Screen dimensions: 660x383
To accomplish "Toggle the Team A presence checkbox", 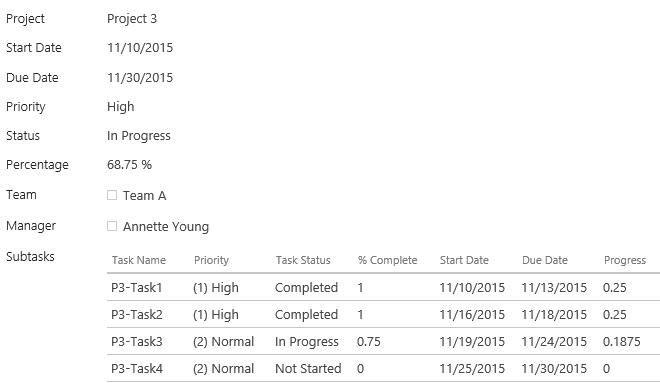I will pyautogui.click(x=112, y=195).
